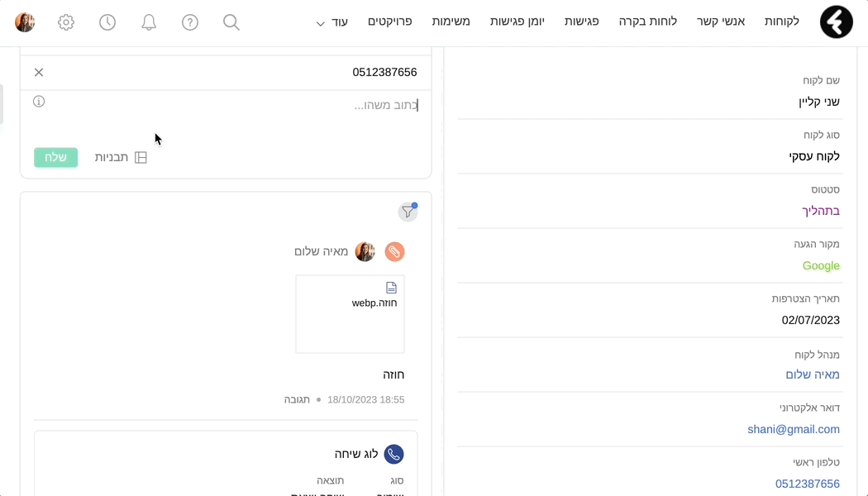This screenshot has width=868, height=496.
Task: Click the customer type לקוח עסקי
Action: (814, 156)
